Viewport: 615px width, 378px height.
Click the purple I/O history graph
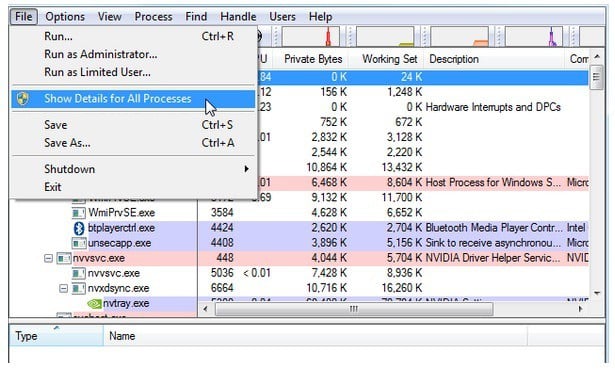point(534,36)
